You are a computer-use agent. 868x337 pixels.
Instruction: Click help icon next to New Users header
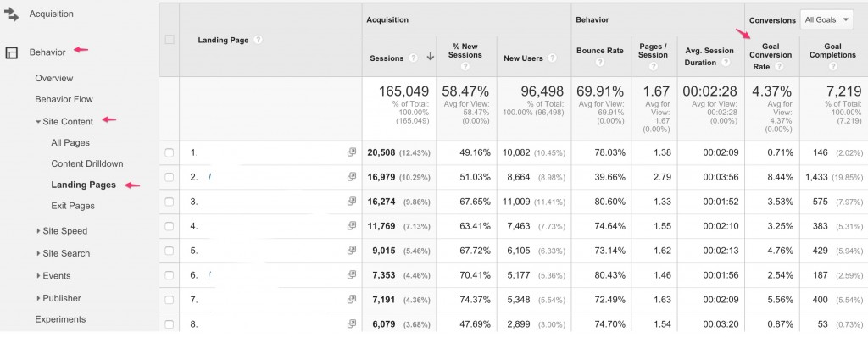coord(552,58)
